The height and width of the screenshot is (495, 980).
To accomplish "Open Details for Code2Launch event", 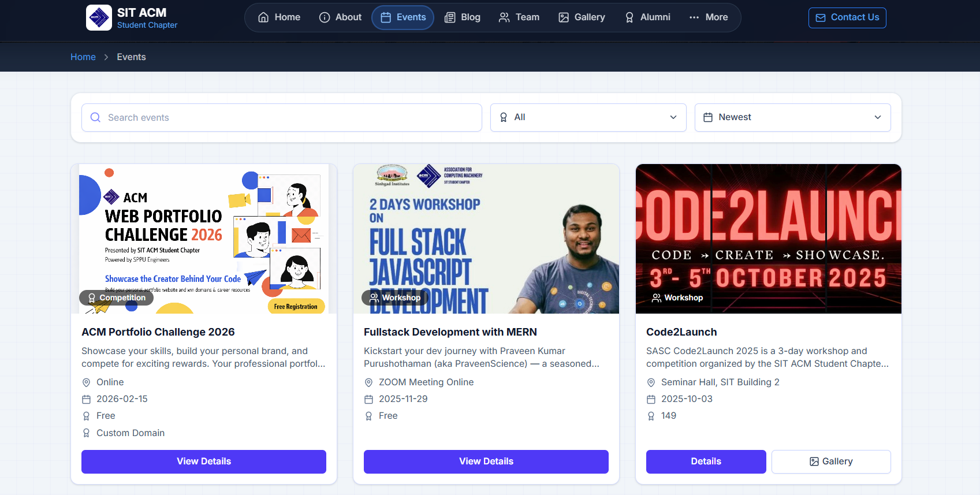I will pyautogui.click(x=706, y=461).
